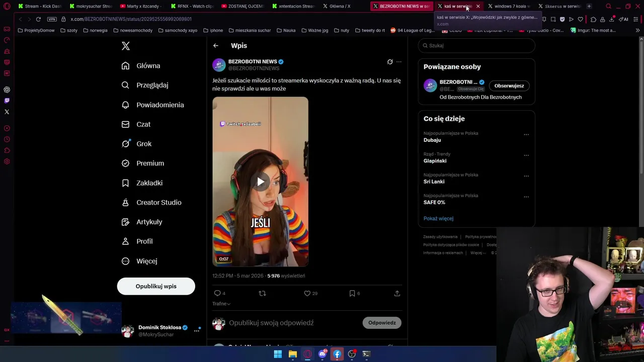This screenshot has height=362, width=644.
Task: Click Obserwujesz button for BEZROBOTNI
Action: 509,86
